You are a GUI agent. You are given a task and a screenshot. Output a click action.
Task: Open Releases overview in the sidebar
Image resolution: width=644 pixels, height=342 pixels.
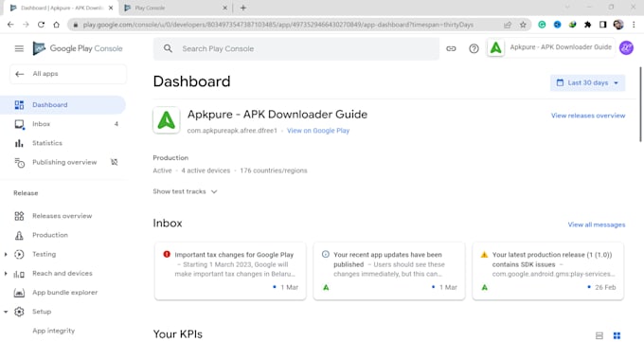click(63, 216)
